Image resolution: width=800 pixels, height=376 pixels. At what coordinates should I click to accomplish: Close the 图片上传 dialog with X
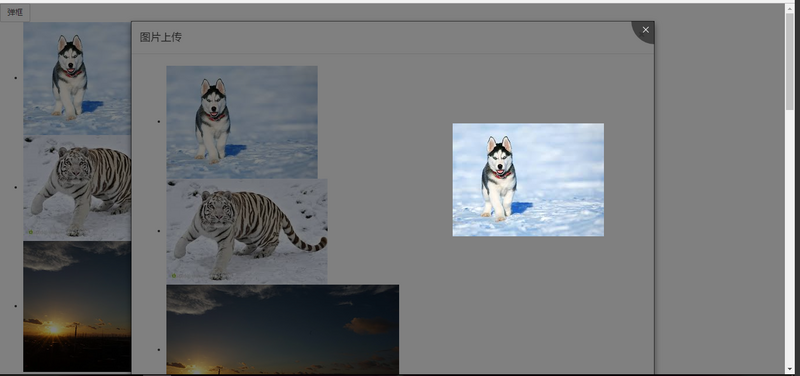pos(645,30)
